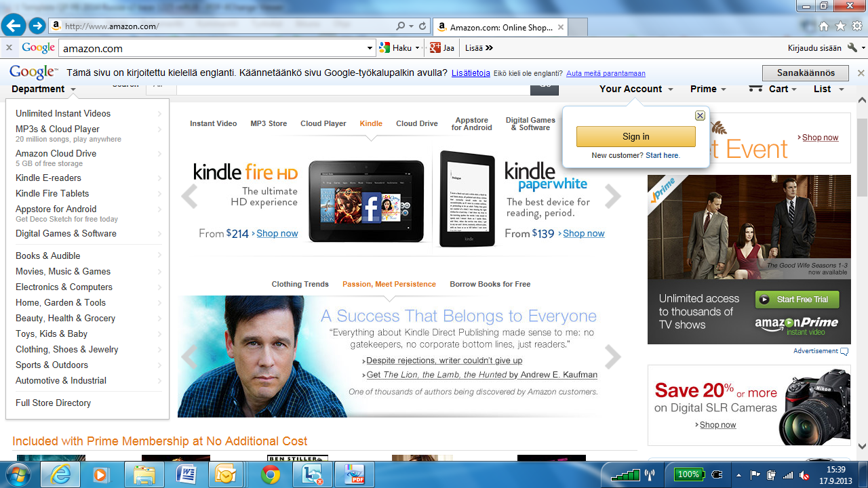Select Borrow Books for Free tab
The image size is (868, 488).
coord(490,284)
